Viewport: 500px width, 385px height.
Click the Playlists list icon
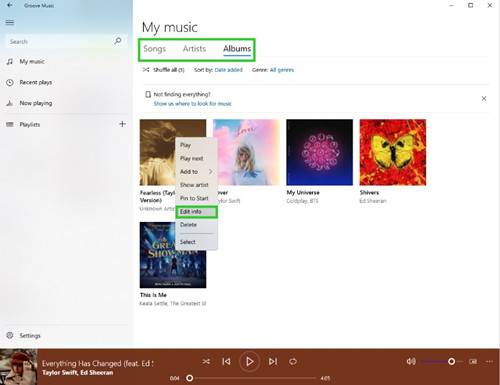coord(10,124)
